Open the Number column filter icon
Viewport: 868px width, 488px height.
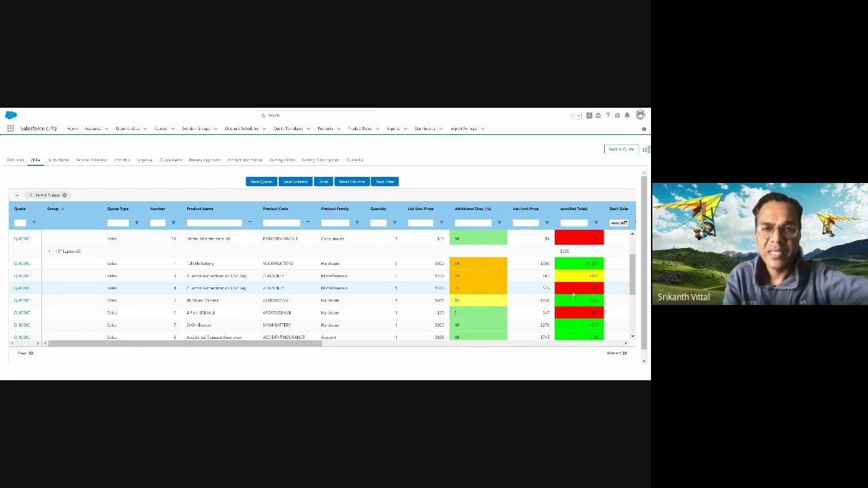(x=173, y=223)
